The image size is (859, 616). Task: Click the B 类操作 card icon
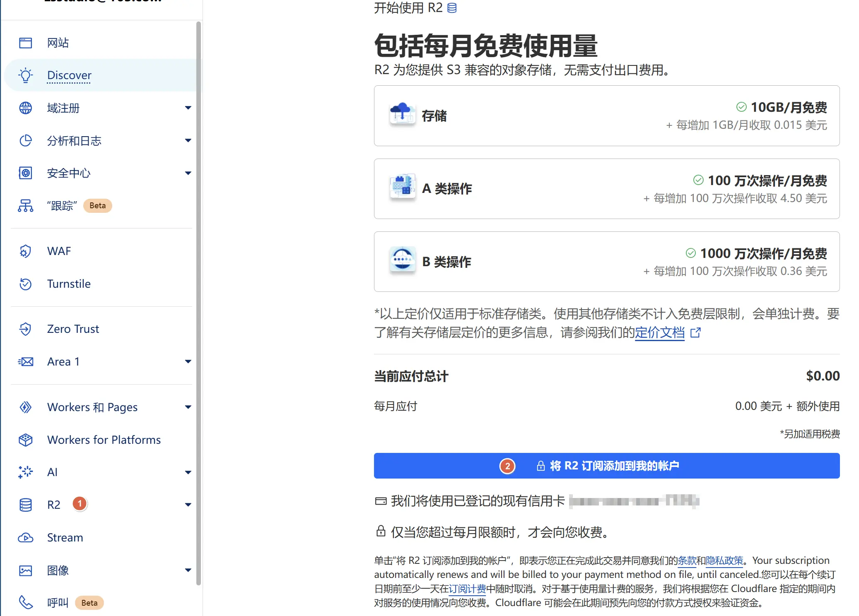(402, 260)
